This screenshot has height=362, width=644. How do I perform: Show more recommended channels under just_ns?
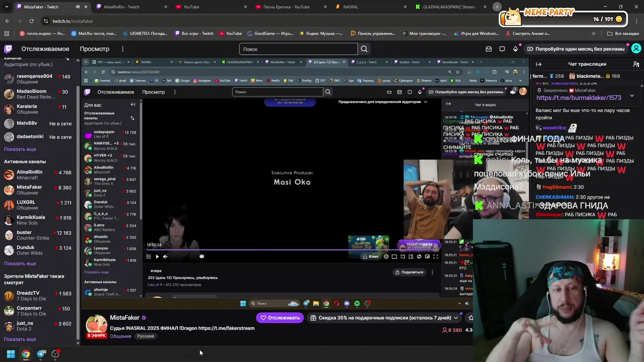pyautogui.click(x=20, y=339)
